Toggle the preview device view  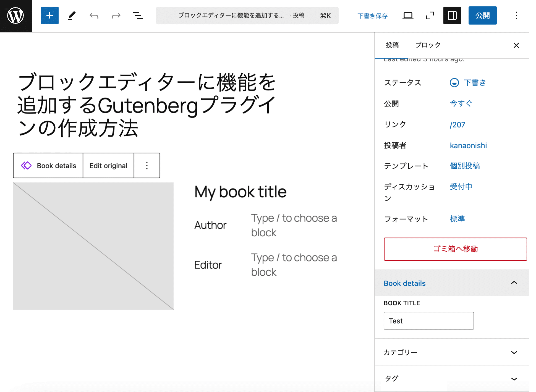[408, 15]
